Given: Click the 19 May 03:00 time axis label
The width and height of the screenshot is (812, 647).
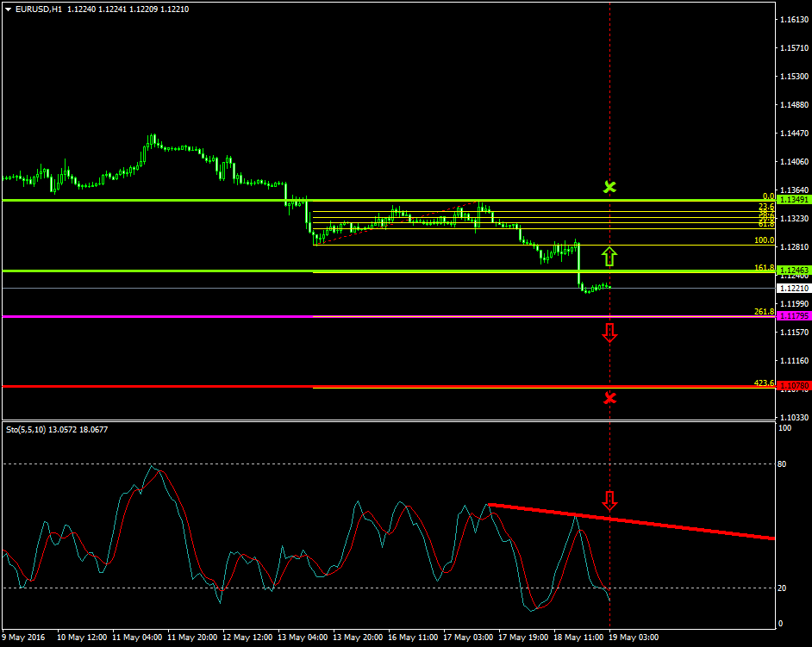Looking at the screenshot, I should click(x=635, y=638).
